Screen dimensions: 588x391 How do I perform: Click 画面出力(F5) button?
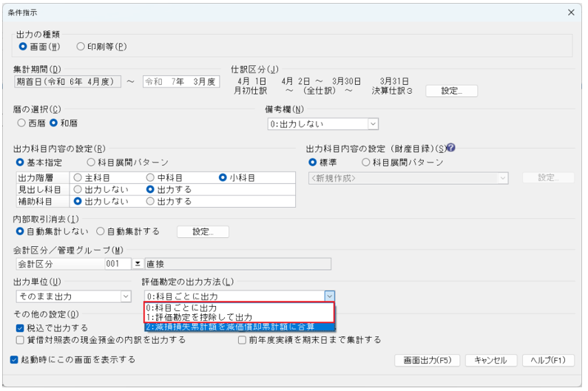coord(427,360)
